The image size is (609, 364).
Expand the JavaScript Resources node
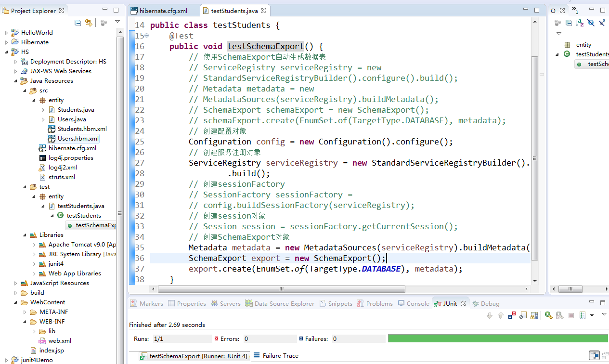(x=16, y=283)
